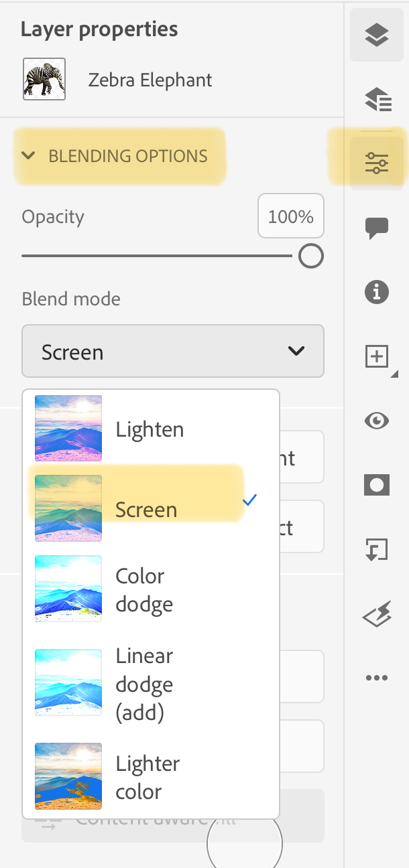Select the Lighten blend mode

pyautogui.click(x=149, y=429)
